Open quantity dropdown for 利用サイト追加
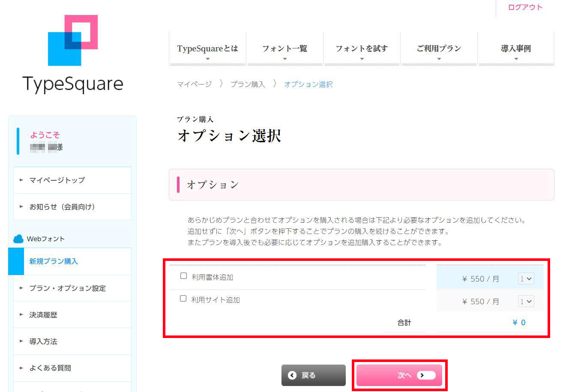Screen dimensions: 572x392 tap(526, 301)
